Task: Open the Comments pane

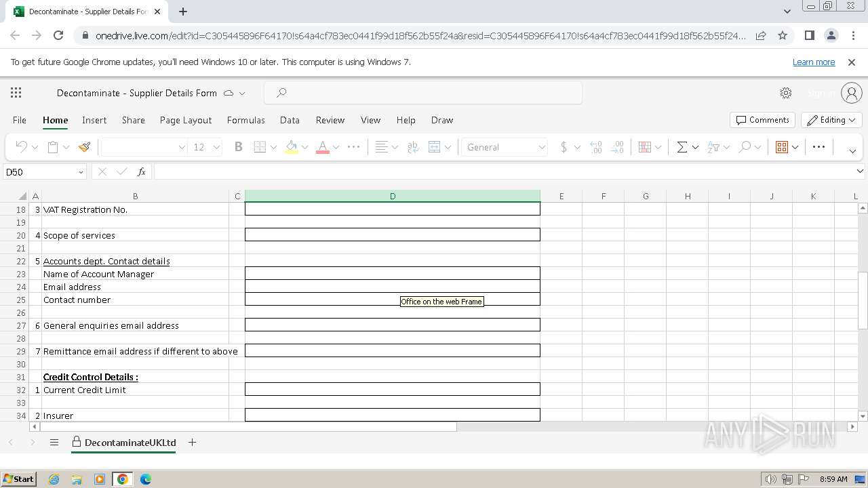Action: pos(762,120)
